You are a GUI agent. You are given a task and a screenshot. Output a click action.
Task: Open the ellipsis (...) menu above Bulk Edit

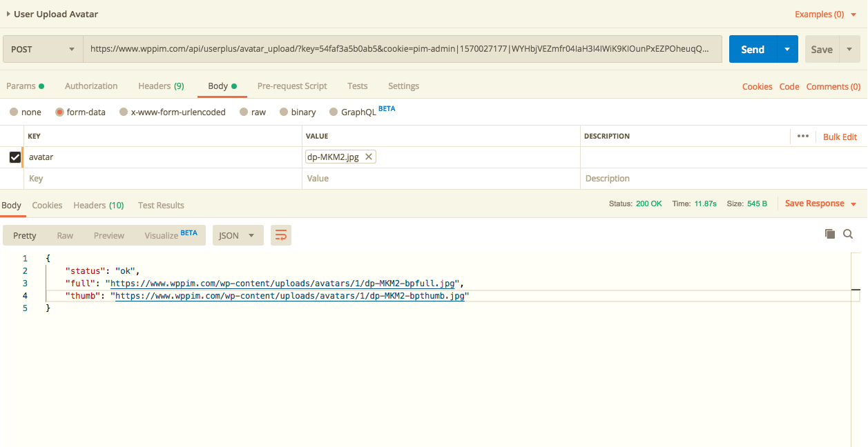[803, 136]
